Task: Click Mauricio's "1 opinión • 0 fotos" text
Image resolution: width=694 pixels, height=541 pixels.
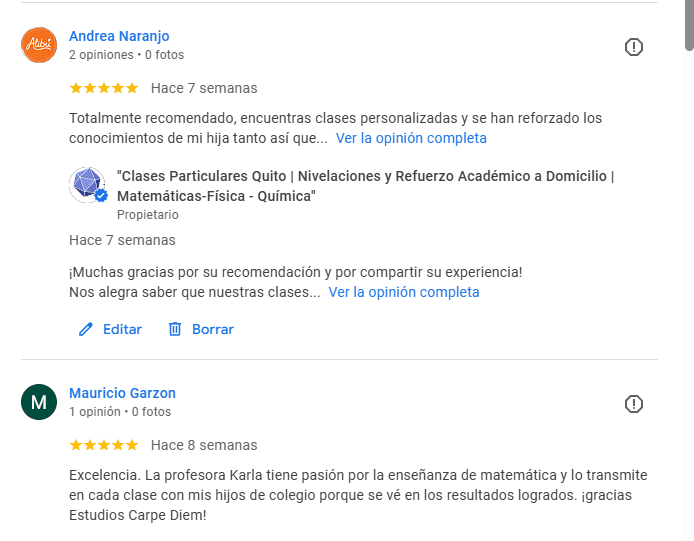Action: click(120, 411)
